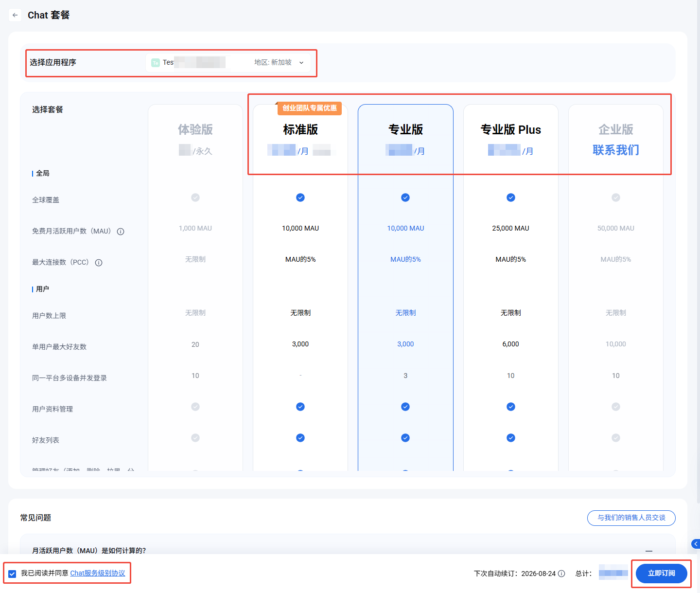Click the page vertical scrollbar
This screenshot has width=700, height=593.
pyautogui.click(x=698, y=253)
